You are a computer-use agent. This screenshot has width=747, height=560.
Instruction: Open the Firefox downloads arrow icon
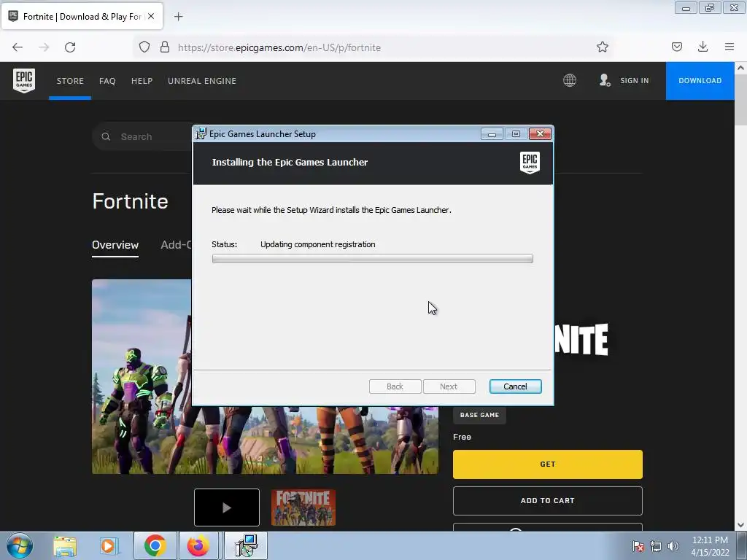(x=703, y=47)
